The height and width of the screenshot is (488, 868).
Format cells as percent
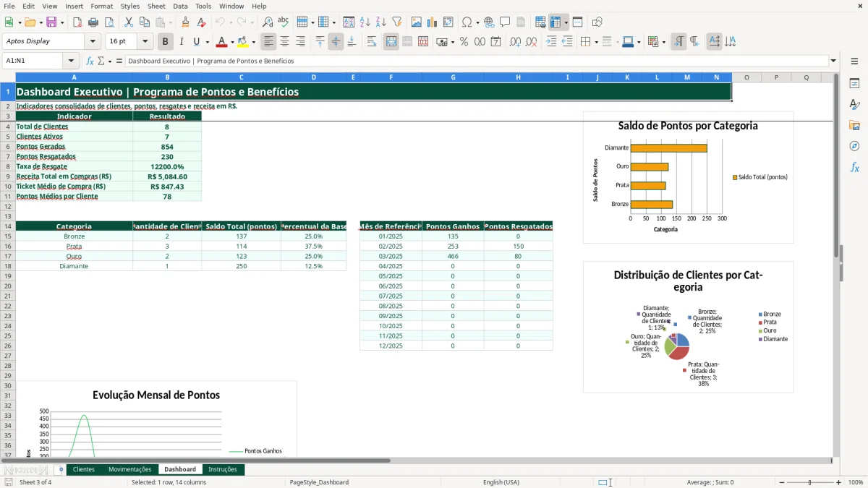point(464,42)
